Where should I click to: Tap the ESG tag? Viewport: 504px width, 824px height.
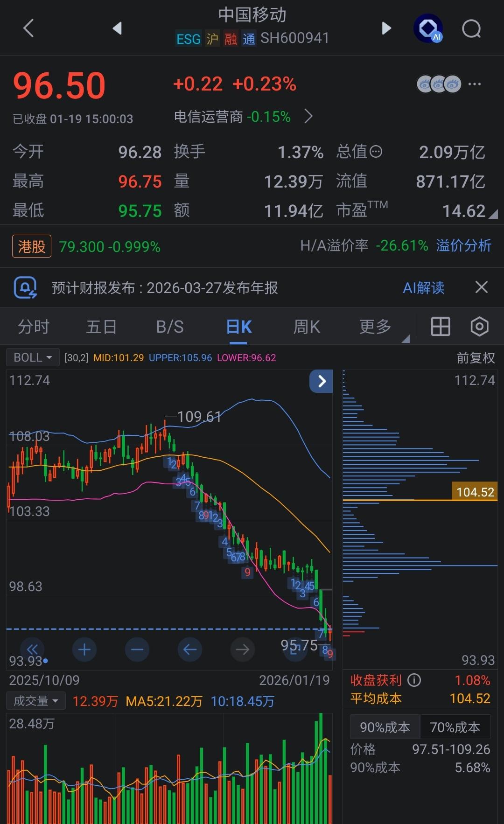point(188,39)
